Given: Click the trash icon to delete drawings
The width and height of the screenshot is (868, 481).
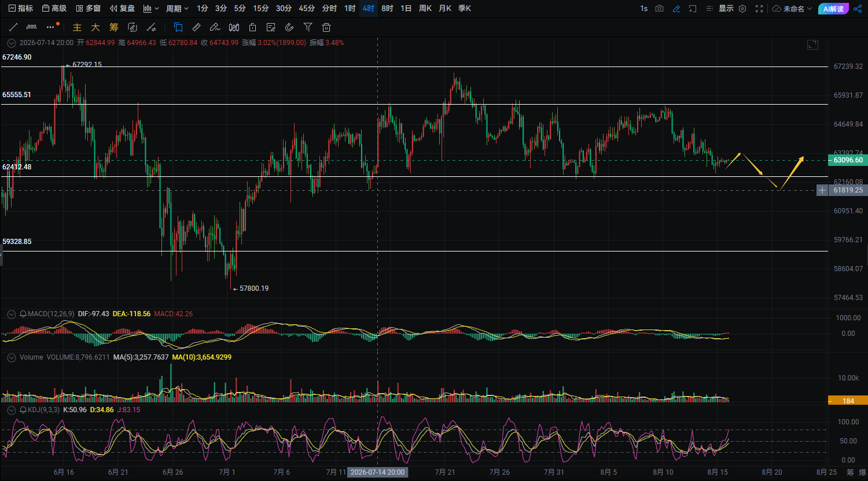Looking at the screenshot, I should click(326, 27).
